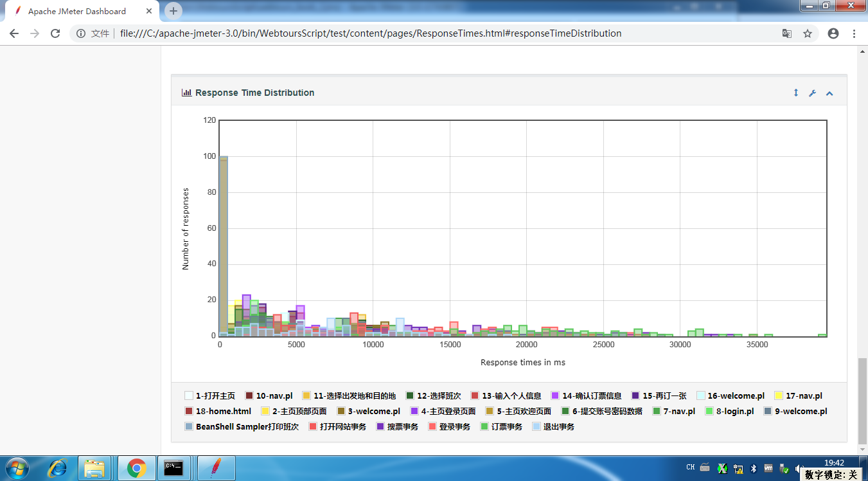Toggle the 9-welcome.pl legend item
The width and height of the screenshot is (868, 481).
(795, 412)
